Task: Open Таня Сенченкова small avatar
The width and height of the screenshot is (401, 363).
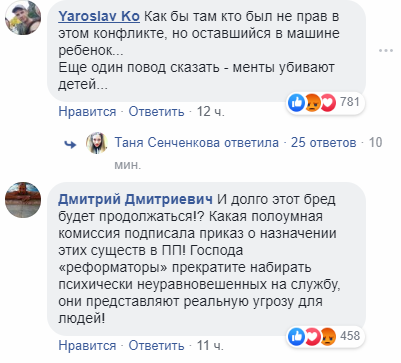Action: tap(97, 143)
